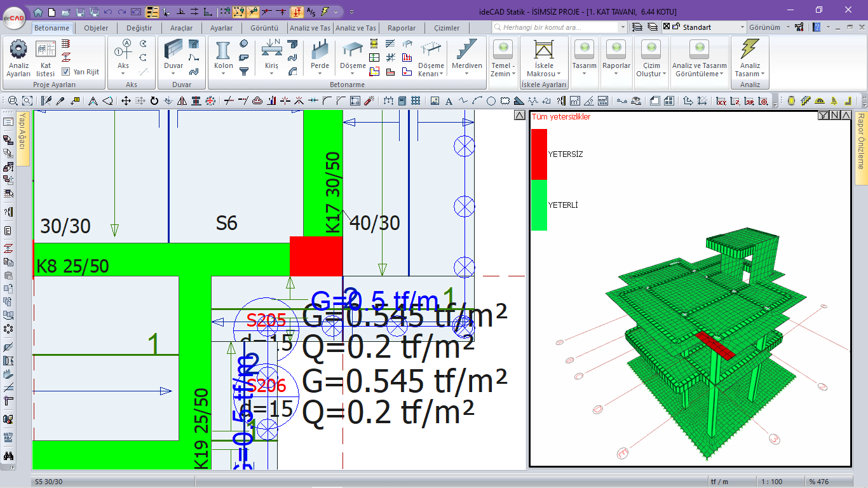Click the AUTO ABC text icon in sidebar
The height and width of the screenshot is (488, 868).
pyautogui.click(x=8, y=437)
